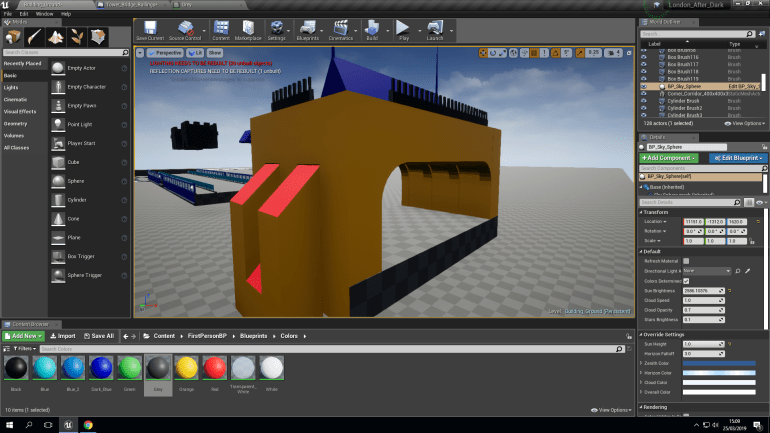770x433 pixels.
Task: Toggle visibility of Box Brush117
Action: pos(644,64)
